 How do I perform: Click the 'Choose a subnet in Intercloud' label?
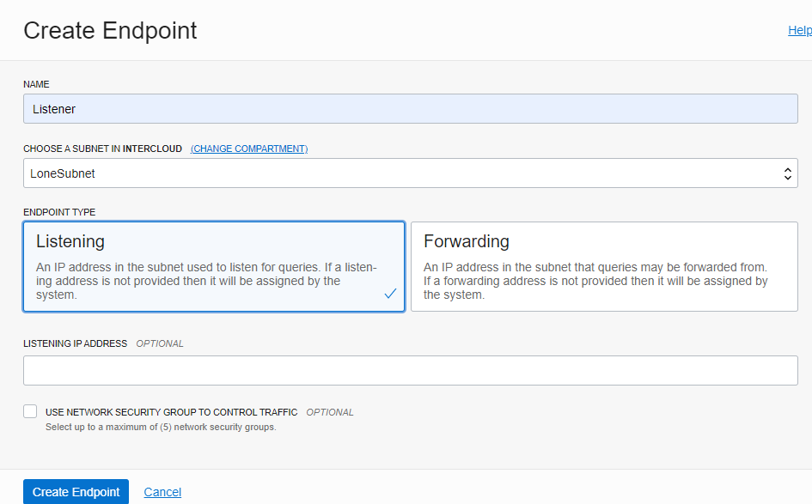(102, 149)
